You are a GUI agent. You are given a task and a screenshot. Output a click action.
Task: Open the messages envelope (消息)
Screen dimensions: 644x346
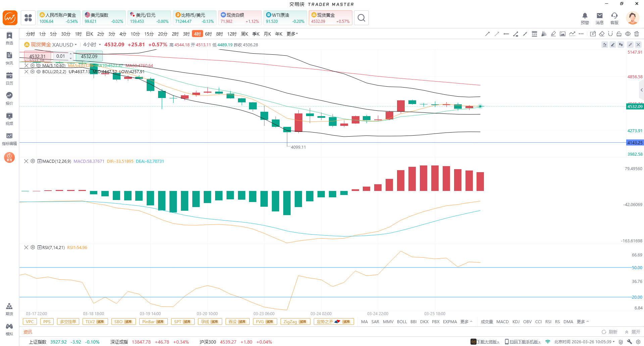pos(600,18)
